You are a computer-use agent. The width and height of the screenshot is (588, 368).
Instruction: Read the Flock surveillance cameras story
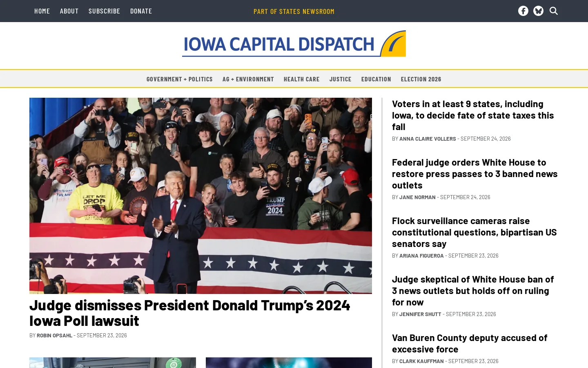coord(474,232)
